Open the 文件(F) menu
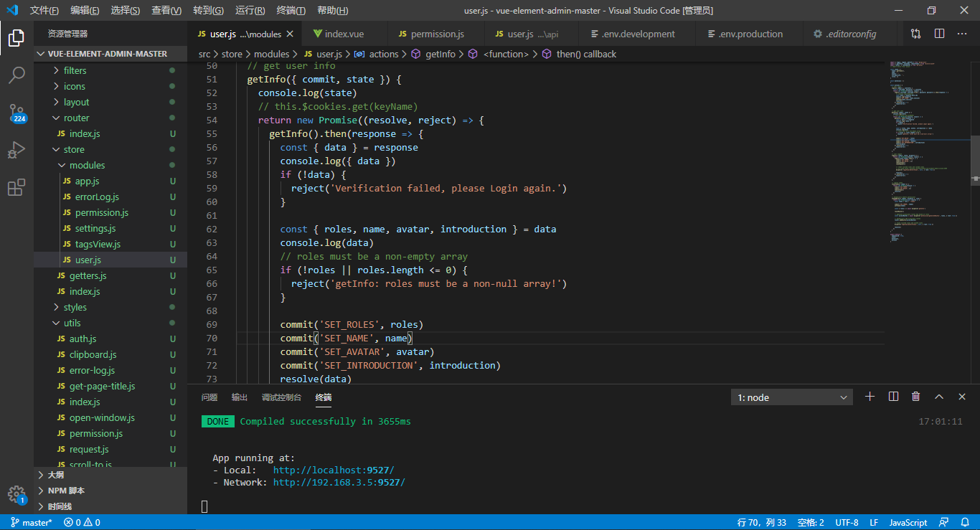Viewport: 980px width, 530px height. (44, 10)
